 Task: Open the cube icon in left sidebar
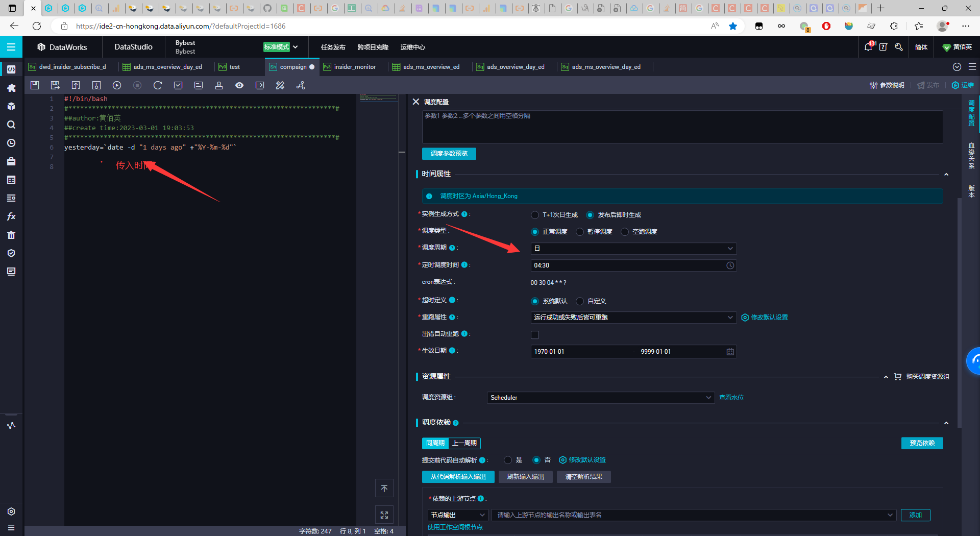click(11, 106)
